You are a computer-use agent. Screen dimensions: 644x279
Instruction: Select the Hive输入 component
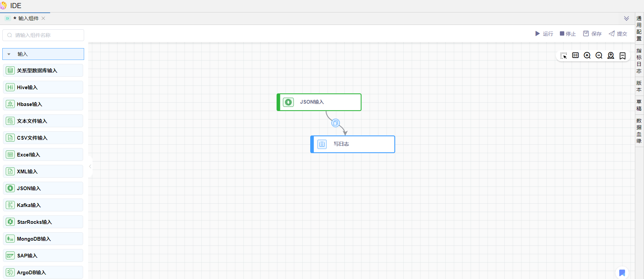coord(43,87)
